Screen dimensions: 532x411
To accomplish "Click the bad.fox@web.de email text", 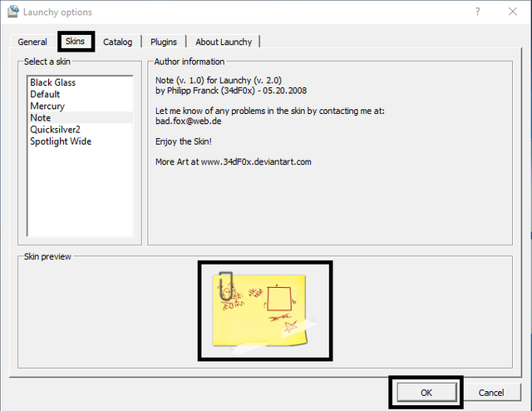I will 189,121.
